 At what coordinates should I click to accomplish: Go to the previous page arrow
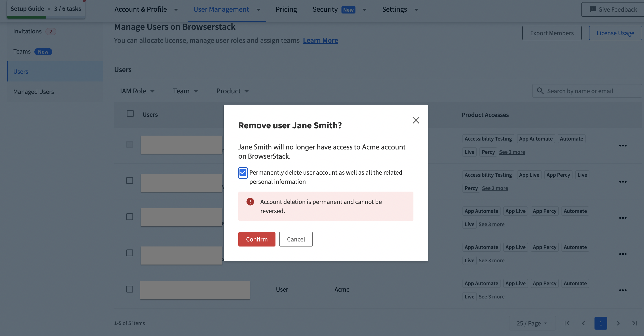tap(583, 323)
